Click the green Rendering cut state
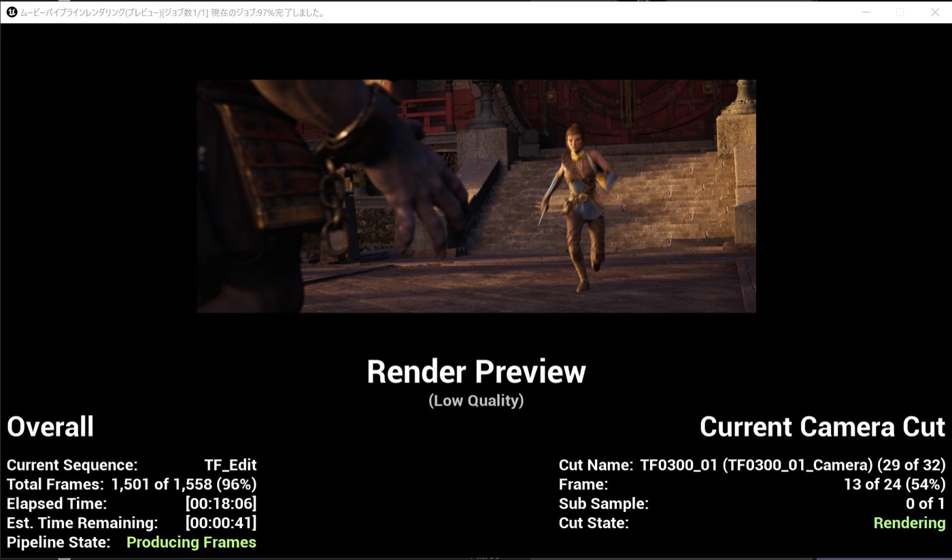Screen dimensions: 952x560 pyautogui.click(x=909, y=523)
